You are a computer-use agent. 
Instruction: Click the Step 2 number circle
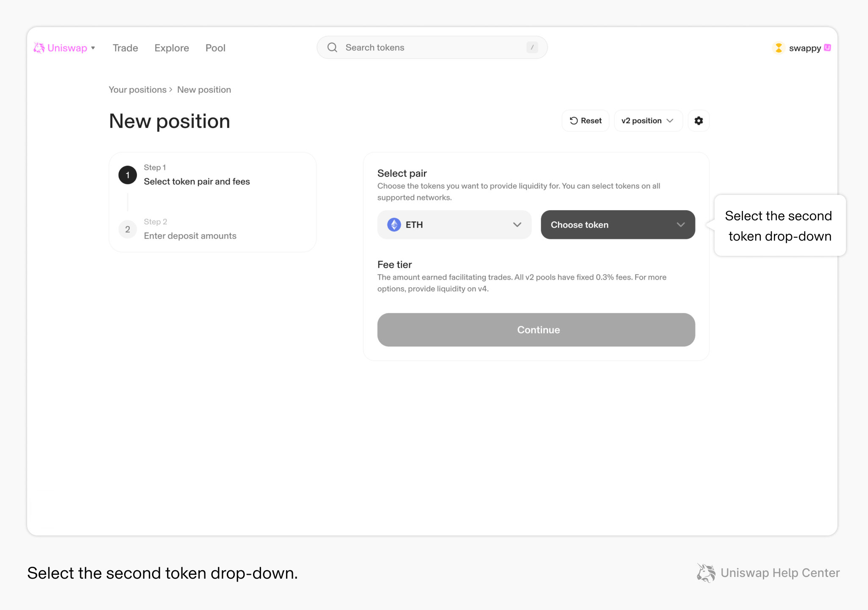[128, 229]
